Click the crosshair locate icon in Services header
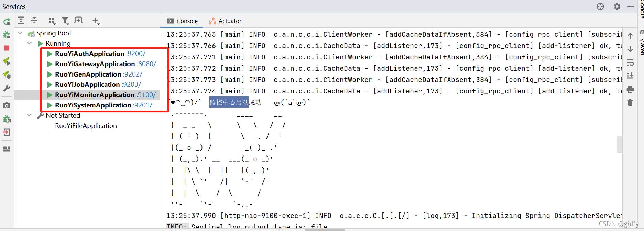644x231 pixels. click(600, 7)
